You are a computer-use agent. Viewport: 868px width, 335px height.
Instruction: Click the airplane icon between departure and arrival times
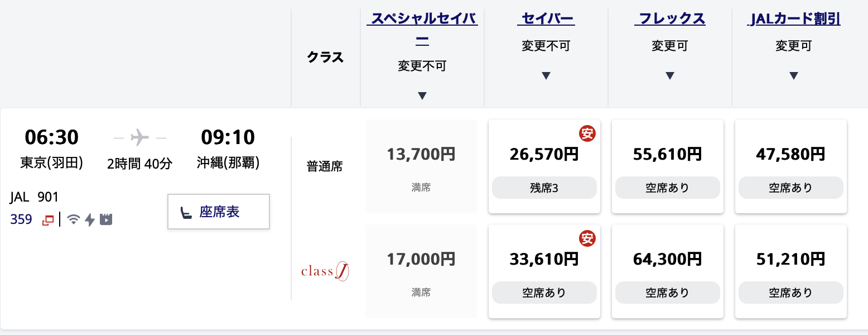point(139,137)
